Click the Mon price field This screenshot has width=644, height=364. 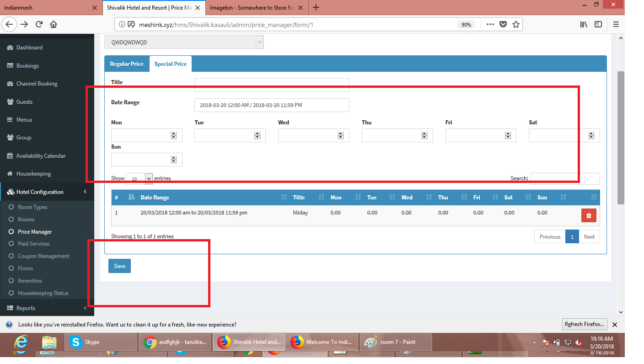(x=146, y=135)
